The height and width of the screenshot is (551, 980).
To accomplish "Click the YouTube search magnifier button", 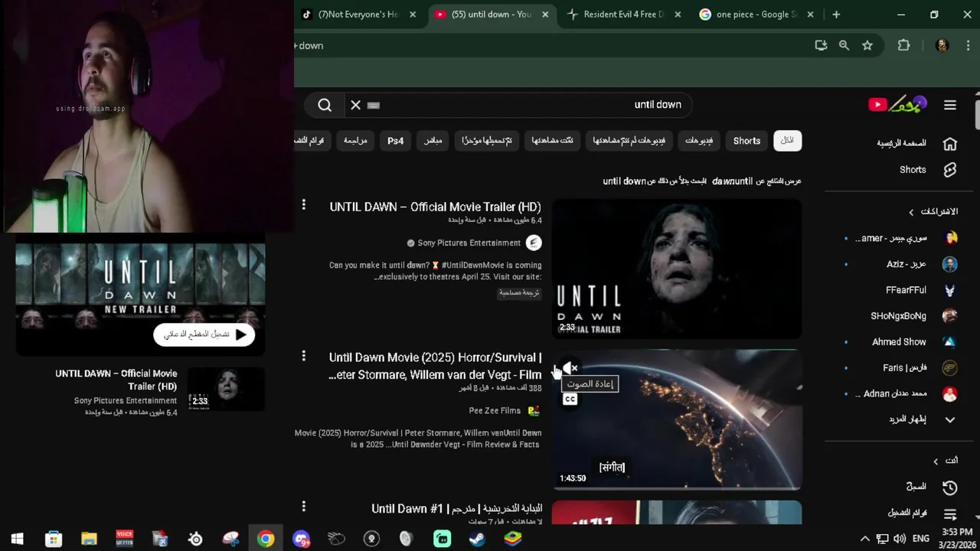I will click(x=325, y=105).
